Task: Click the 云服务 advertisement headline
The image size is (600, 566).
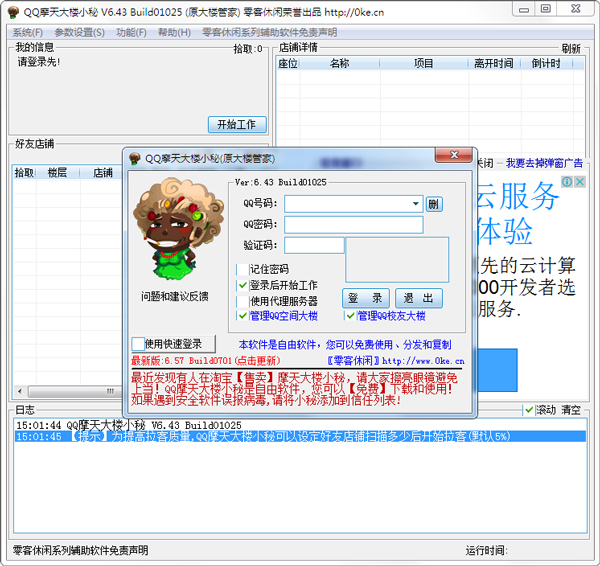Action: click(517, 196)
